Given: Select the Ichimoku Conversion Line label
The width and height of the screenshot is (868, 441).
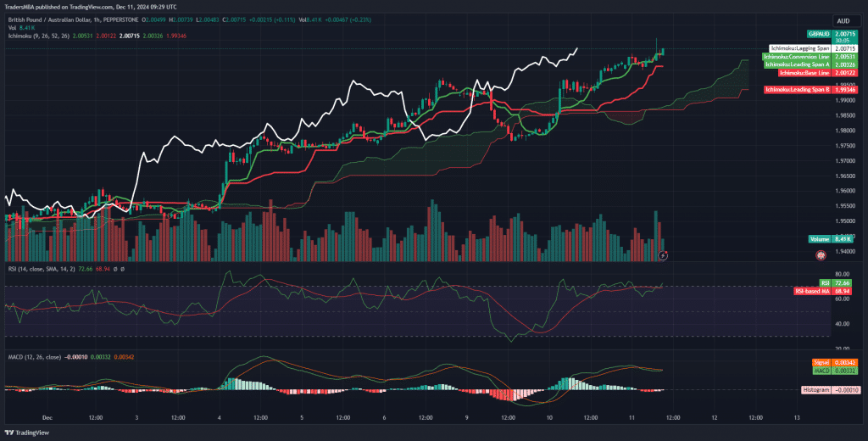Looking at the screenshot, I should click(797, 57).
